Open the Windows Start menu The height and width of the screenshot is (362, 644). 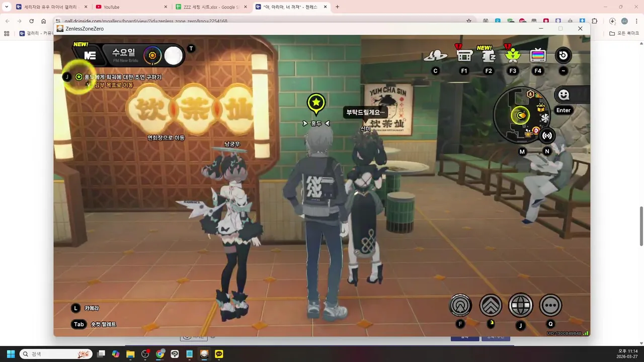pos(11,354)
